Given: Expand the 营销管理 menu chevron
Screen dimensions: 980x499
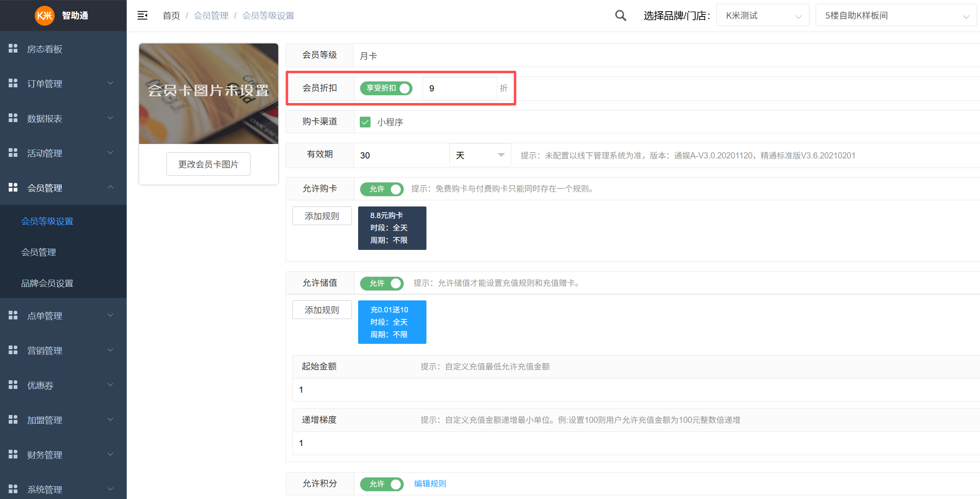Looking at the screenshot, I should coord(111,350).
